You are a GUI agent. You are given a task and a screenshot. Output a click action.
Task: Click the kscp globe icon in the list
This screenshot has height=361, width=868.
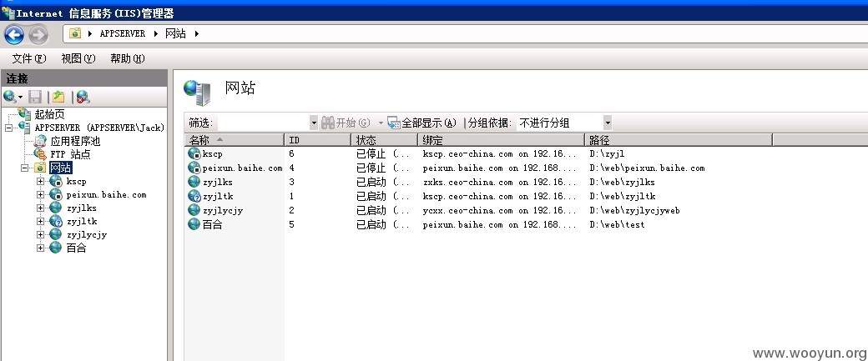coord(194,153)
